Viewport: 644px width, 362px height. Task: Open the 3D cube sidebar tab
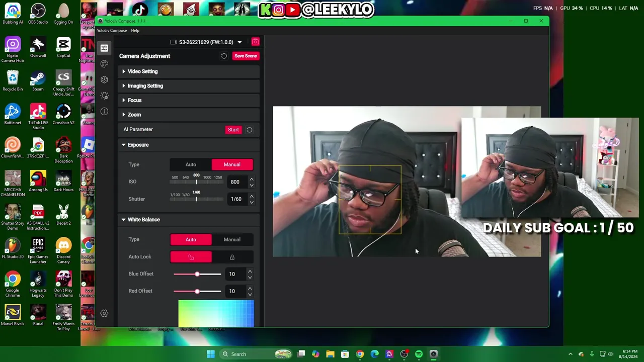click(104, 79)
